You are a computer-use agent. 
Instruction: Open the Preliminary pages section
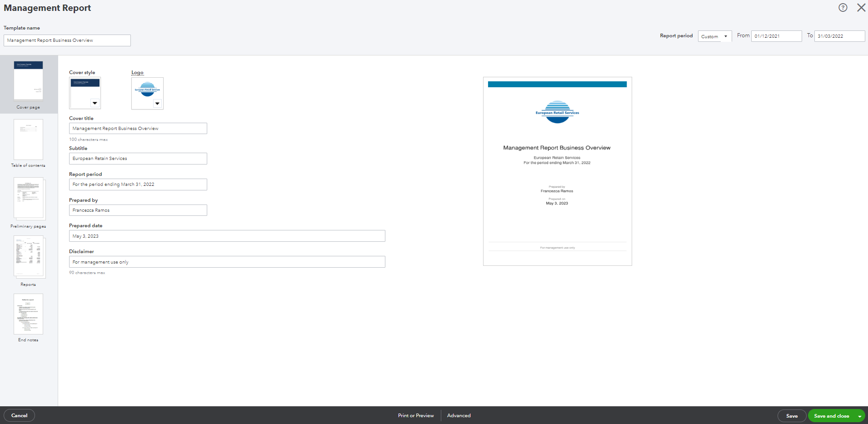pos(28,203)
